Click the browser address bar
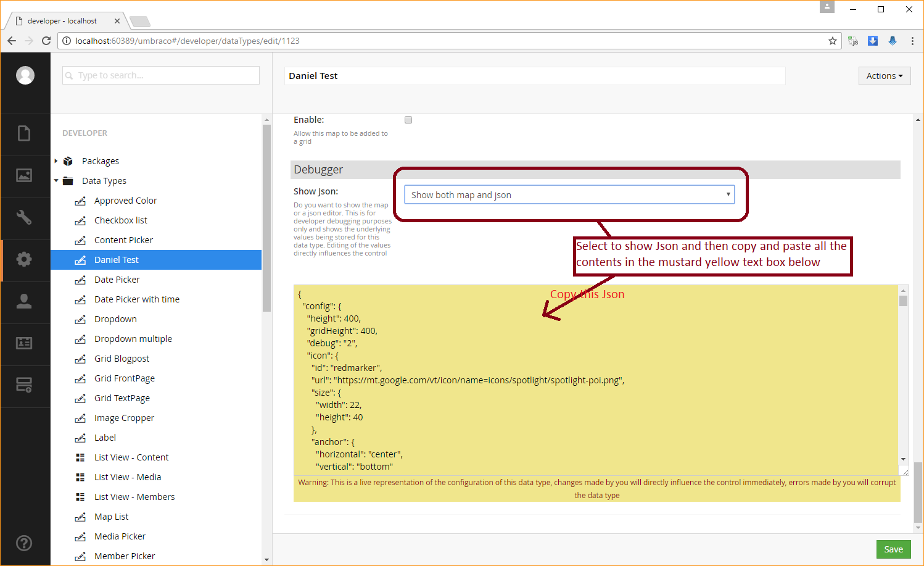Image resolution: width=924 pixels, height=566 pixels. coord(450,41)
